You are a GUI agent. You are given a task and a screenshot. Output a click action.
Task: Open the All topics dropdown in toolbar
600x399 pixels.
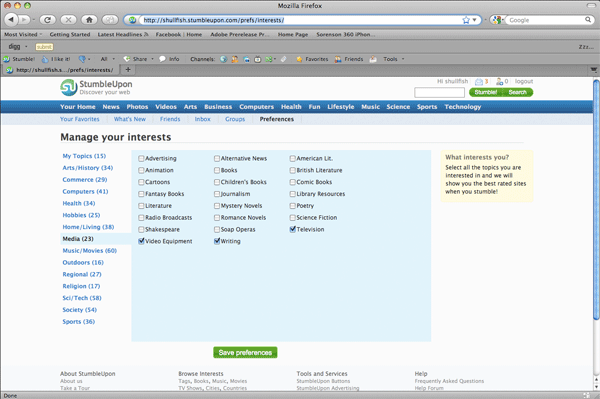coord(113,59)
